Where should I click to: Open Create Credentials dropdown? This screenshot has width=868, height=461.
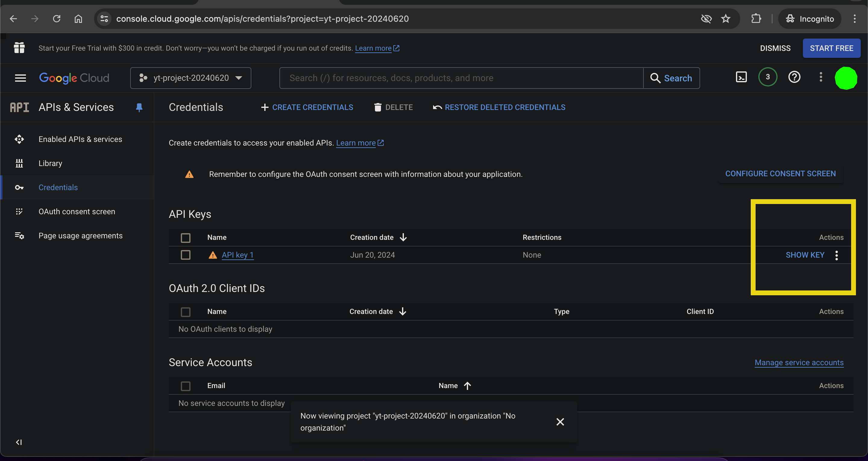click(x=307, y=108)
